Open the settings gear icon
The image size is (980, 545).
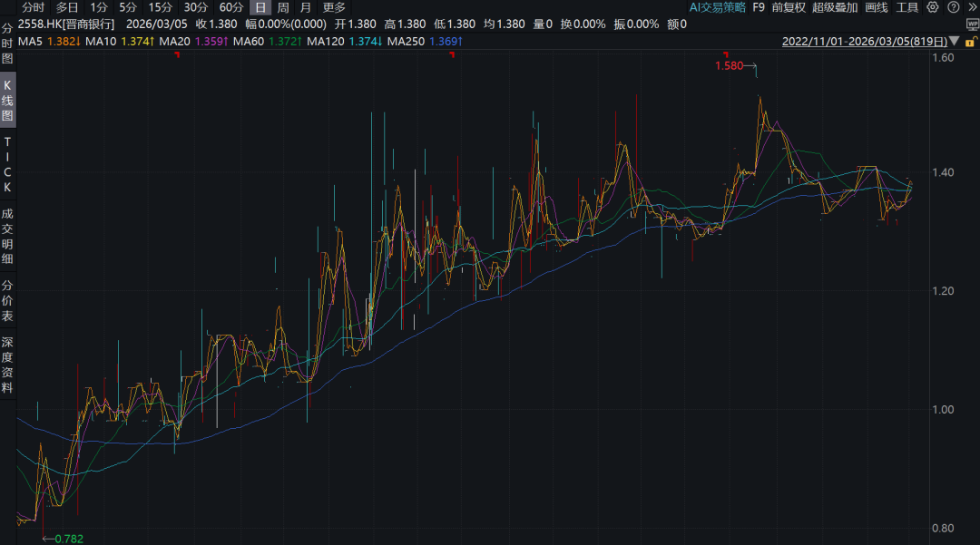click(x=933, y=7)
